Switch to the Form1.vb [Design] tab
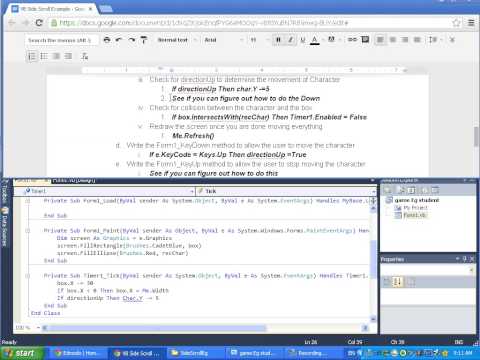Image resolution: width=480 pixels, height=360 pixels. [x=73, y=181]
